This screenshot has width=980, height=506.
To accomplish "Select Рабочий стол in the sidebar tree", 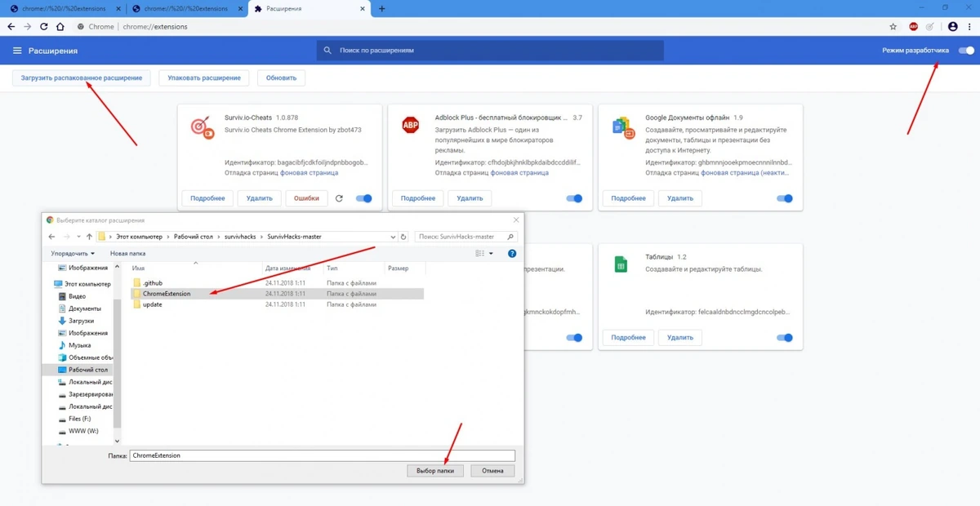I will (82, 370).
